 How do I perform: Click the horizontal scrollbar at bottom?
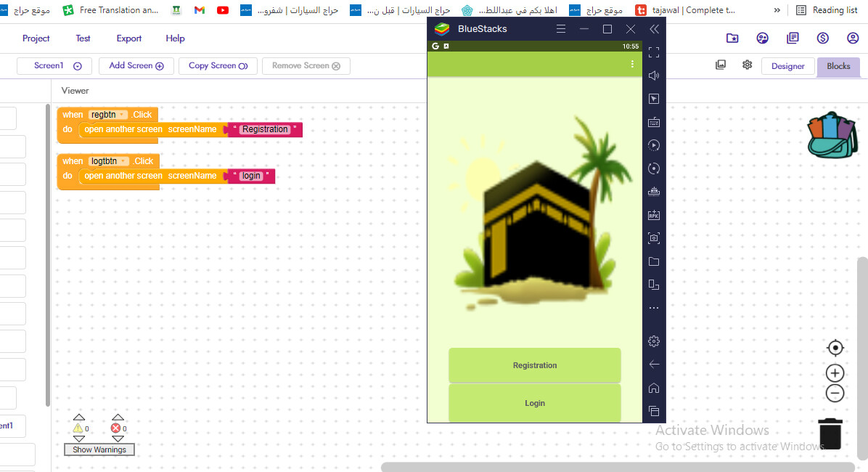click(x=617, y=467)
